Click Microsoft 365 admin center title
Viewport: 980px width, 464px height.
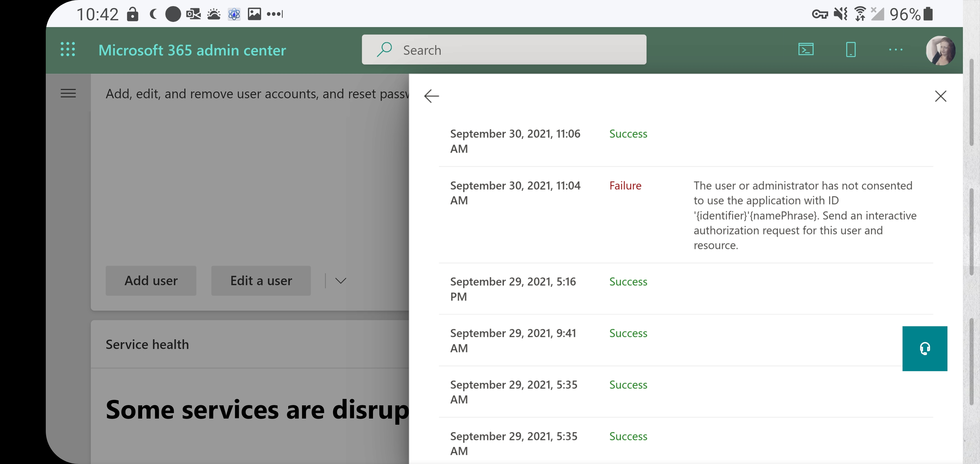192,50
